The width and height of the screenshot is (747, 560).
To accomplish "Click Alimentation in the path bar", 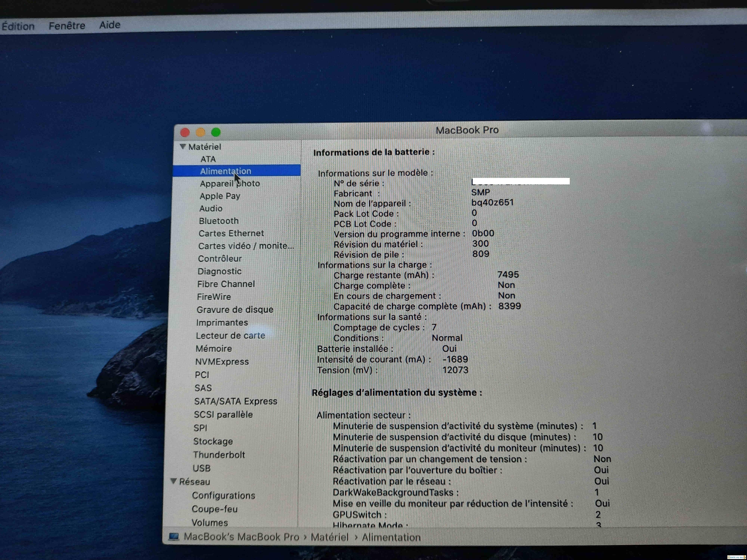I will click(391, 537).
